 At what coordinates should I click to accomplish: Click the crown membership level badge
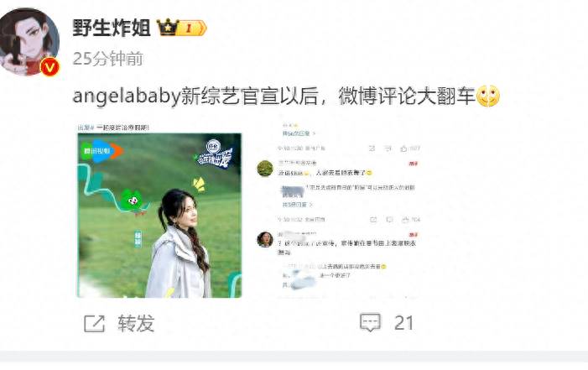[x=182, y=28]
